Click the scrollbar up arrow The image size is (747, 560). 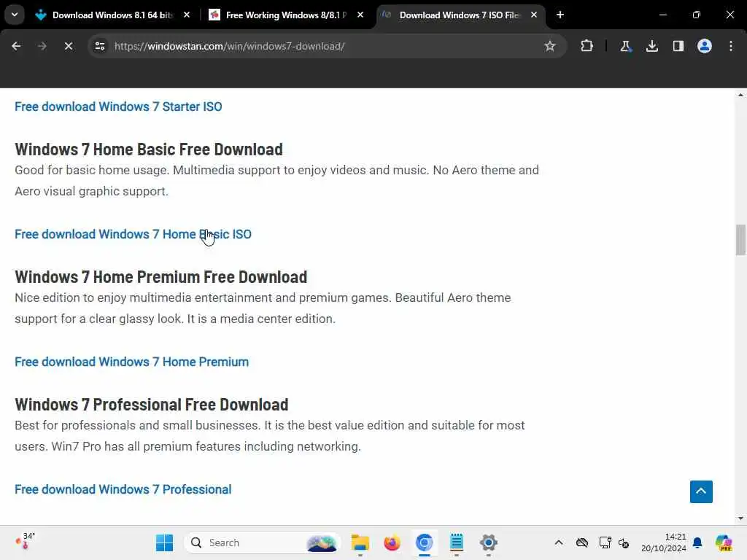point(740,95)
